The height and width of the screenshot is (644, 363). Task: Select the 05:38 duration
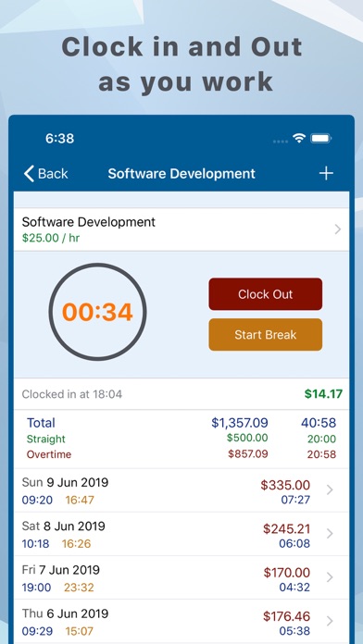(x=294, y=631)
